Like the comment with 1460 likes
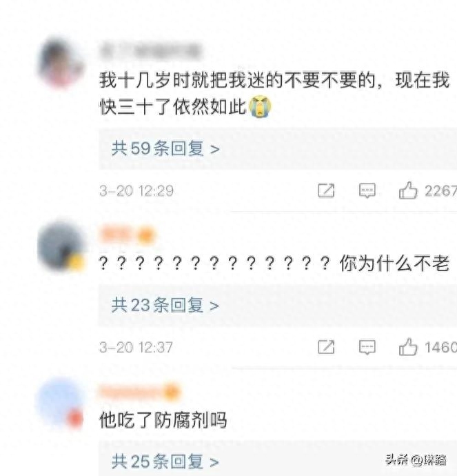The image size is (457, 476). (408, 347)
